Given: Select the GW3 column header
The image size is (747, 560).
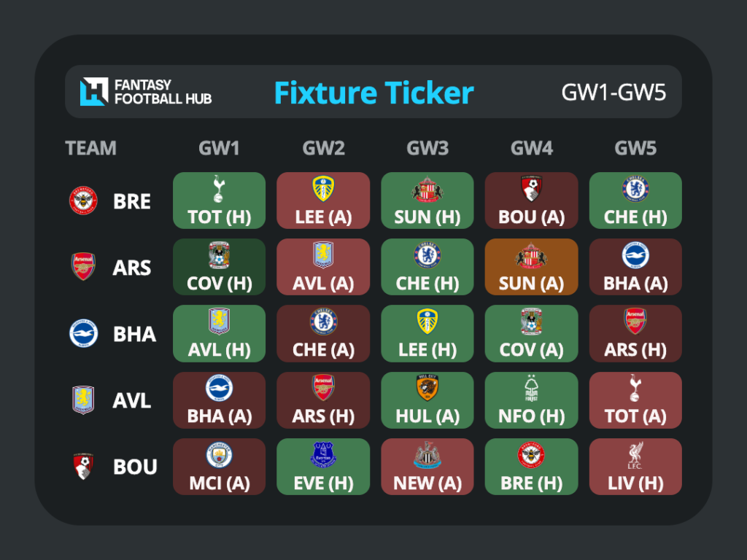Looking at the screenshot, I should [x=427, y=148].
